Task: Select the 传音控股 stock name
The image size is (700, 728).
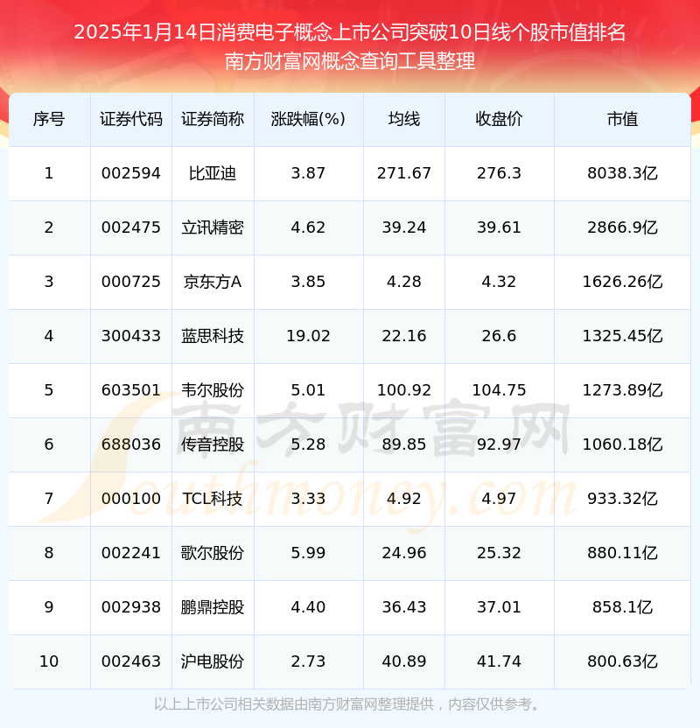Action: [x=213, y=444]
